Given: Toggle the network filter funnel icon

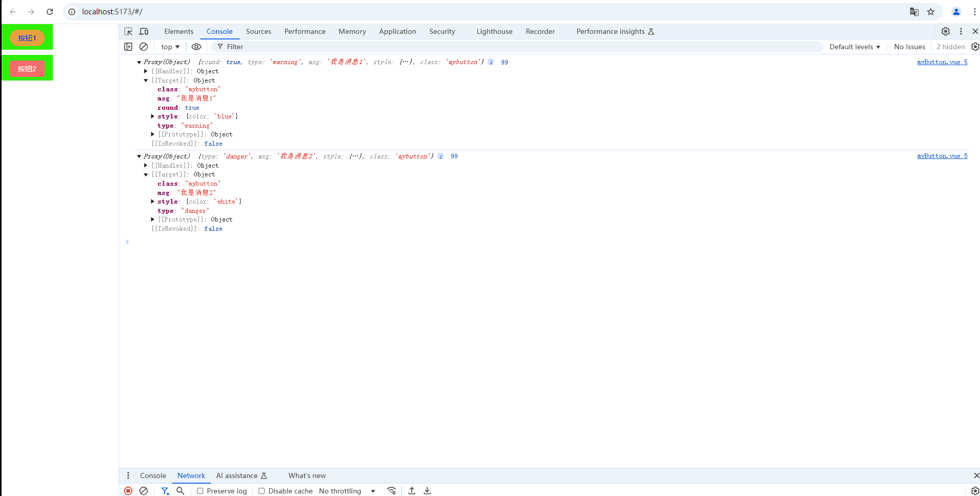Looking at the screenshot, I should pos(165,491).
